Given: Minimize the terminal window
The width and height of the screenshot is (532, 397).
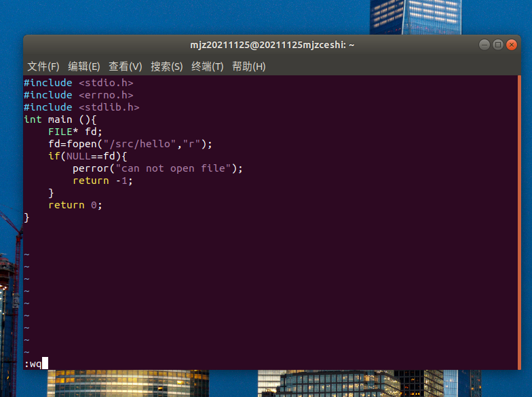Looking at the screenshot, I should [x=484, y=45].
